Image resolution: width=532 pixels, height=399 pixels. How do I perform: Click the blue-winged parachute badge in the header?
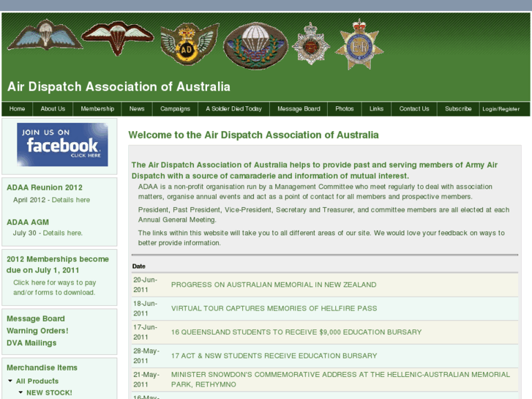pyautogui.click(x=45, y=36)
